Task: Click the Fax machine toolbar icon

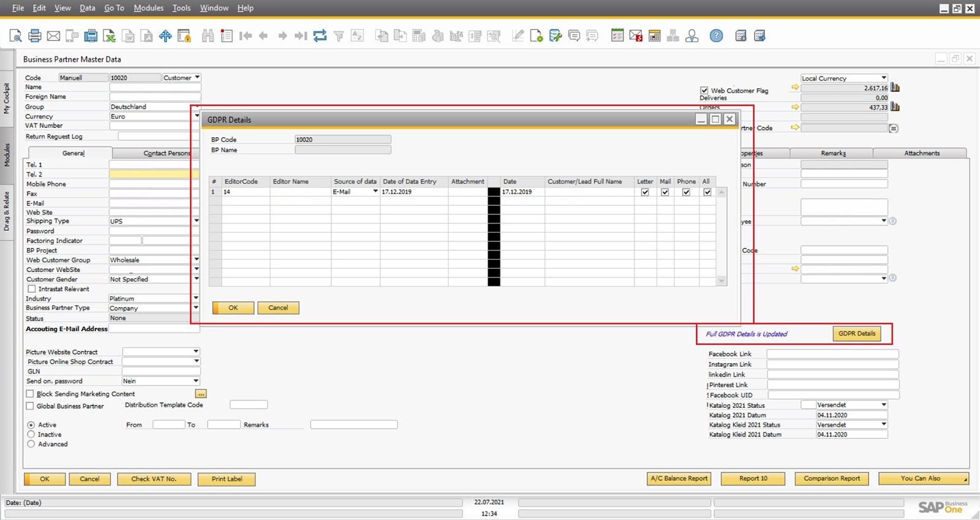Action: [x=91, y=36]
